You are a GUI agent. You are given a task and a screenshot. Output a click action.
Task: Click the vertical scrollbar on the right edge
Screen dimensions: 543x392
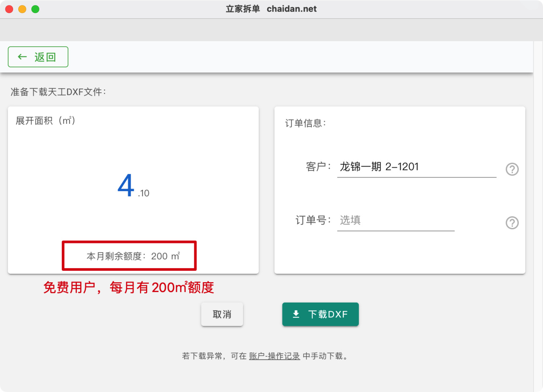pos(538,212)
